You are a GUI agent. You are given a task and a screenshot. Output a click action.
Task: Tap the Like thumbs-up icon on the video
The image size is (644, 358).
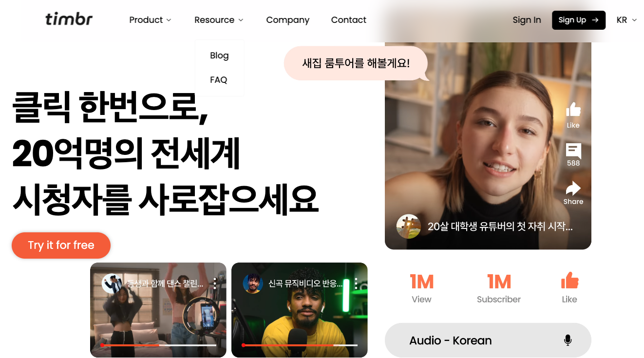[573, 110]
